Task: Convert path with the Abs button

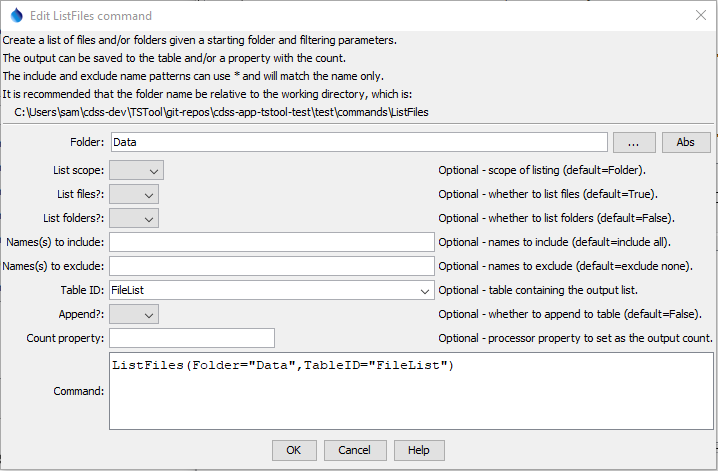Action: tap(686, 142)
